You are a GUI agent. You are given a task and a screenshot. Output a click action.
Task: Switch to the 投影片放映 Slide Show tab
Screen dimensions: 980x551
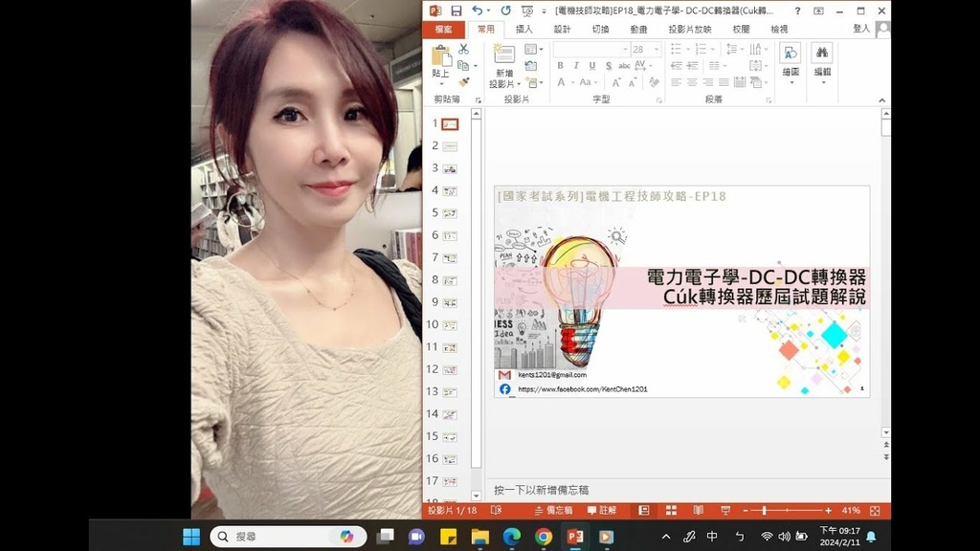coord(689,30)
